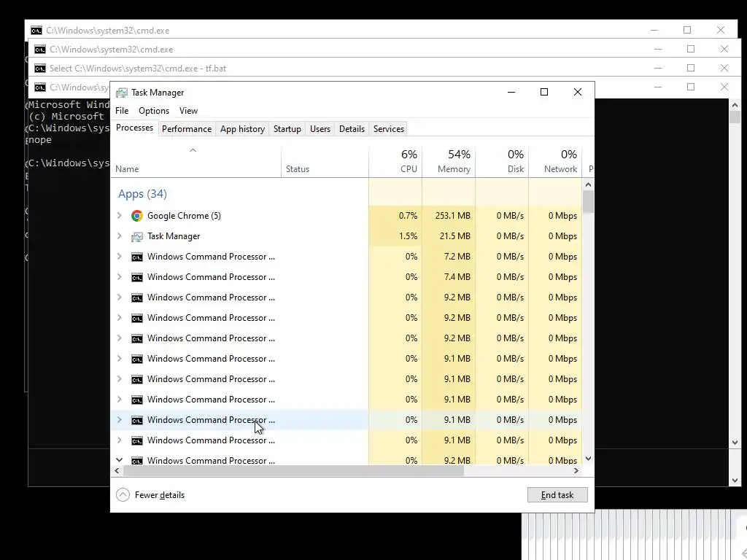This screenshot has height=560, width=747.
Task: Sort by the Status column header
Action: 325,162
